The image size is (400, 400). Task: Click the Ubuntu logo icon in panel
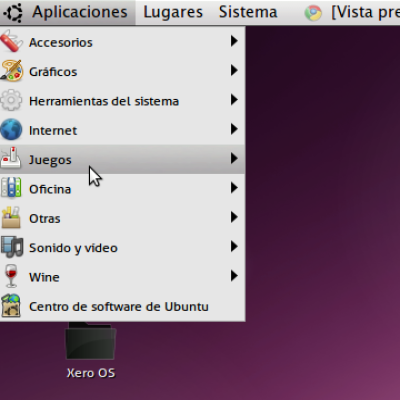point(14,12)
